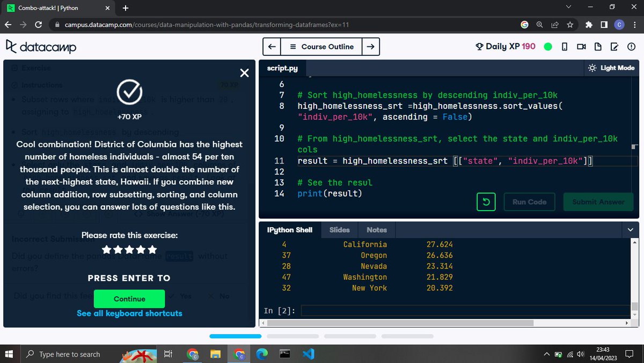644x363 pixels.
Task: Click the zoom magnifier in address bar
Action: click(x=540, y=25)
